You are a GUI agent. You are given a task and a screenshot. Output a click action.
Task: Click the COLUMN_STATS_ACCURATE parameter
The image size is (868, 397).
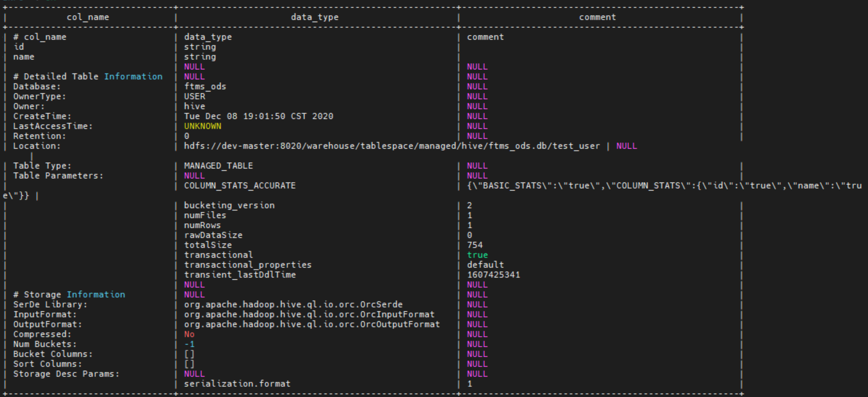(240, 186)
